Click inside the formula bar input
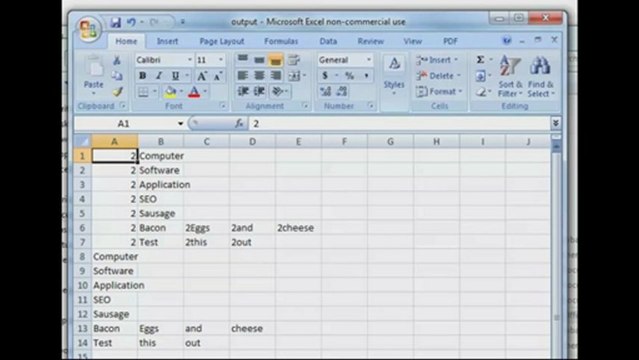This screenshot has width=639, height=360. click(399, 124)
